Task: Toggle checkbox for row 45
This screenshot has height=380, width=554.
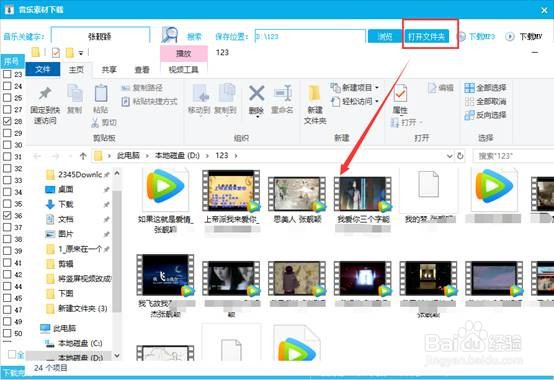Action: [x=7, y=298]
